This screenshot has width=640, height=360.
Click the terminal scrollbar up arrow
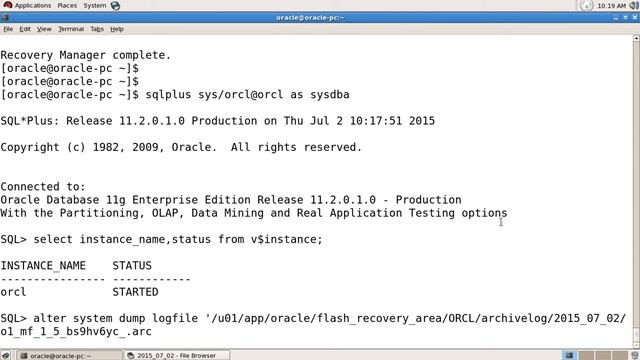[x=636, y=38]
